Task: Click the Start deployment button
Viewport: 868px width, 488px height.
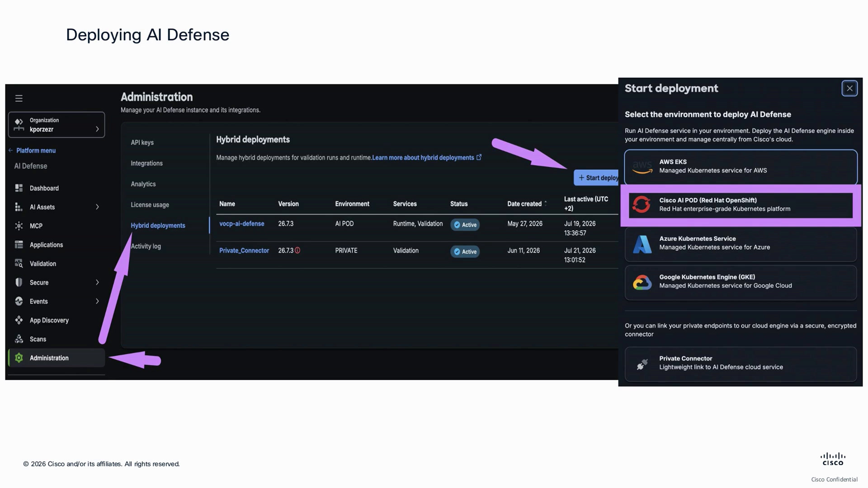Action: 596,178
